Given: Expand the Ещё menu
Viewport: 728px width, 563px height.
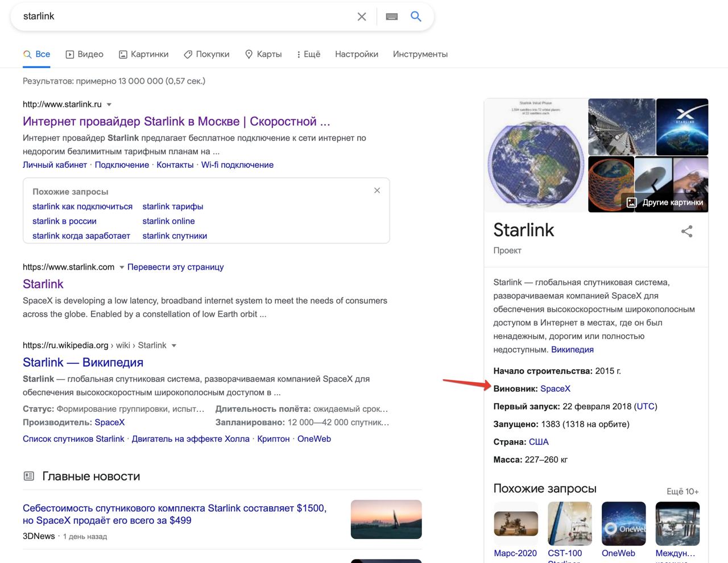Looking at the screenshot, I should coord(308,54).
